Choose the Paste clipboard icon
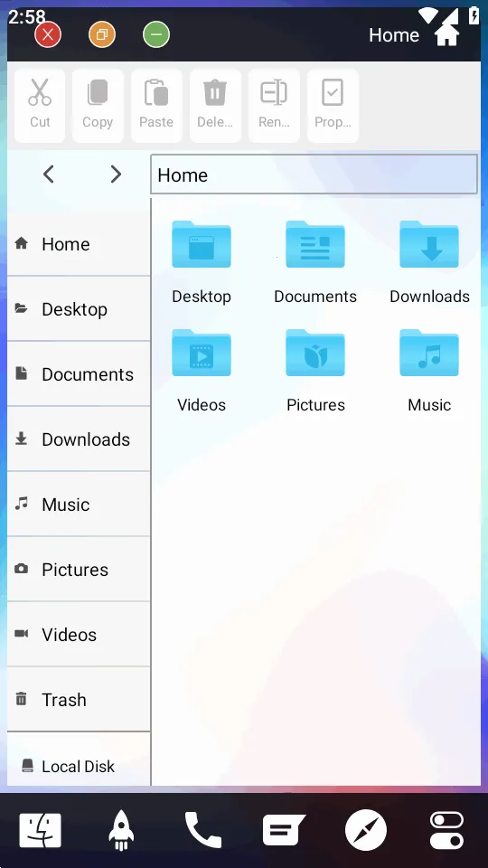This screenshot has width=488, height=868. (156, 105)
